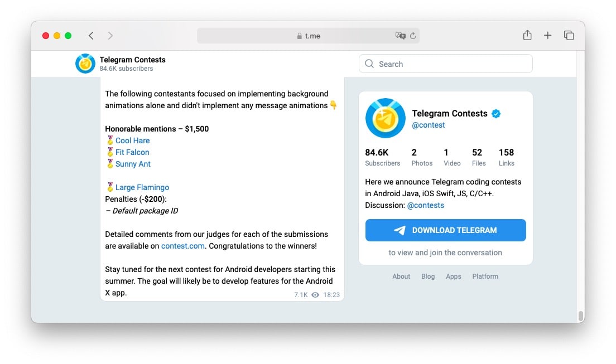
Task: Click the Safari back arrow
Action: [x=91, y=36]
